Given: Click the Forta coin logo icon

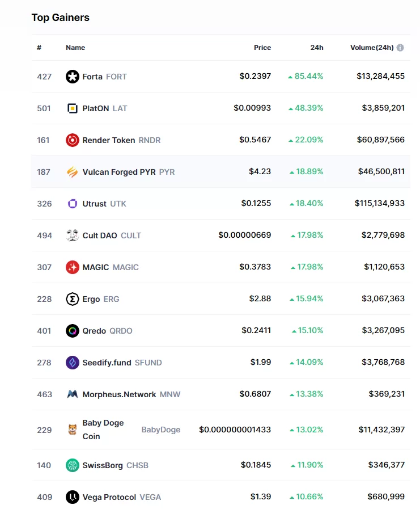Looking at the screenshot, I should point(72,77).
